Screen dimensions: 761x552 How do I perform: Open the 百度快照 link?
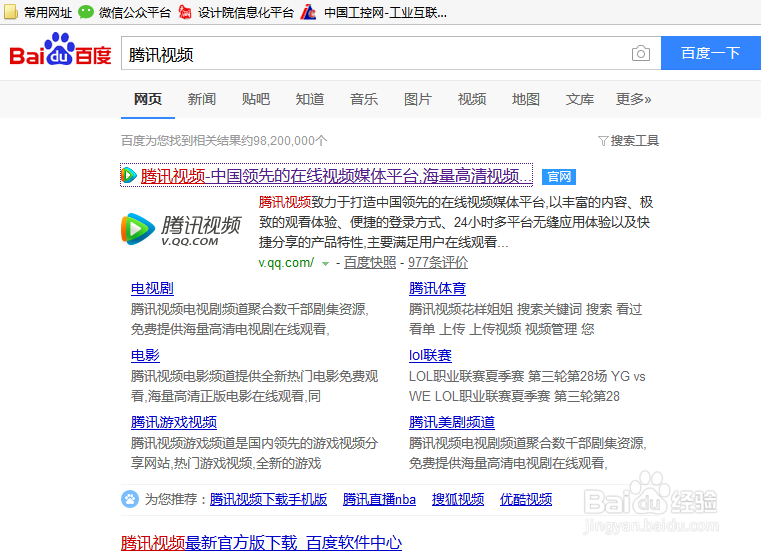pyautogui.click(x=370, y=263)
